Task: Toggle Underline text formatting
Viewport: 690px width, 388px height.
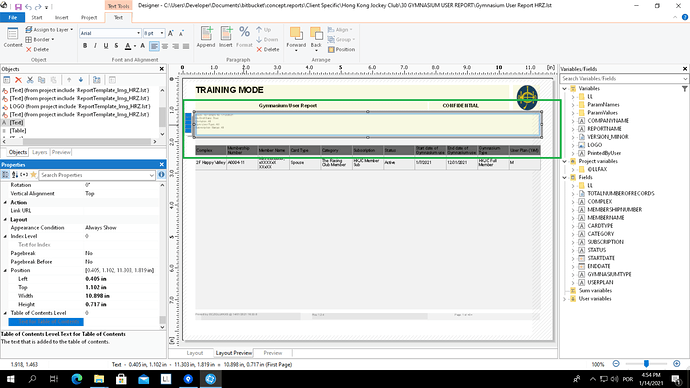Action: (x=106, y=46)
